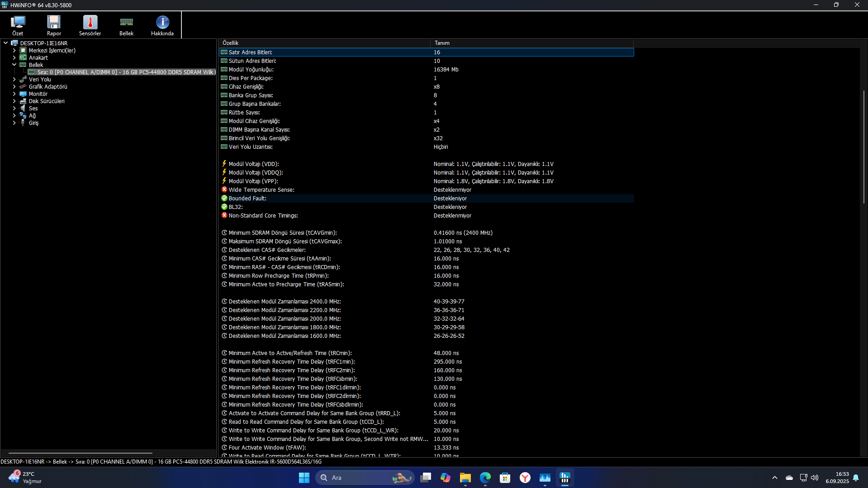Click the network icon beside Ağ
Screen dimensions: 868x488
pyautogui.click(x=23, y=115)
